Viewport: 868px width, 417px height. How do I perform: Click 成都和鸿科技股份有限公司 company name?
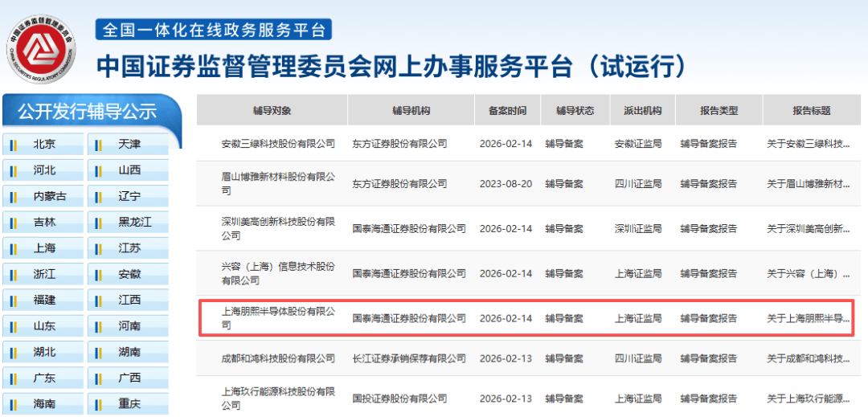(277, 358)
